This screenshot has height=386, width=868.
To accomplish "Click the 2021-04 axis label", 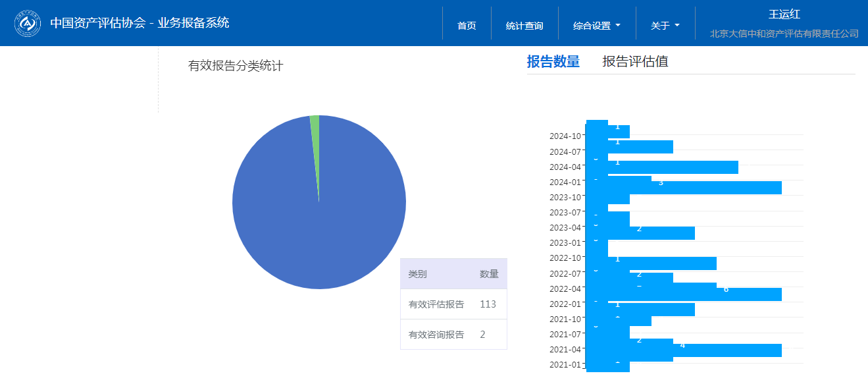I will click(x=565, y=349).
